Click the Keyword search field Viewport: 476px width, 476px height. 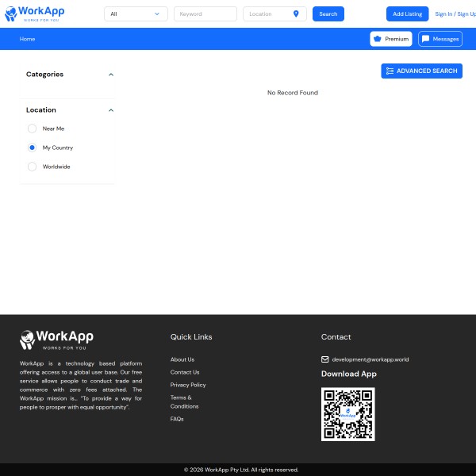pyautogui.click(x=205, y=14)
